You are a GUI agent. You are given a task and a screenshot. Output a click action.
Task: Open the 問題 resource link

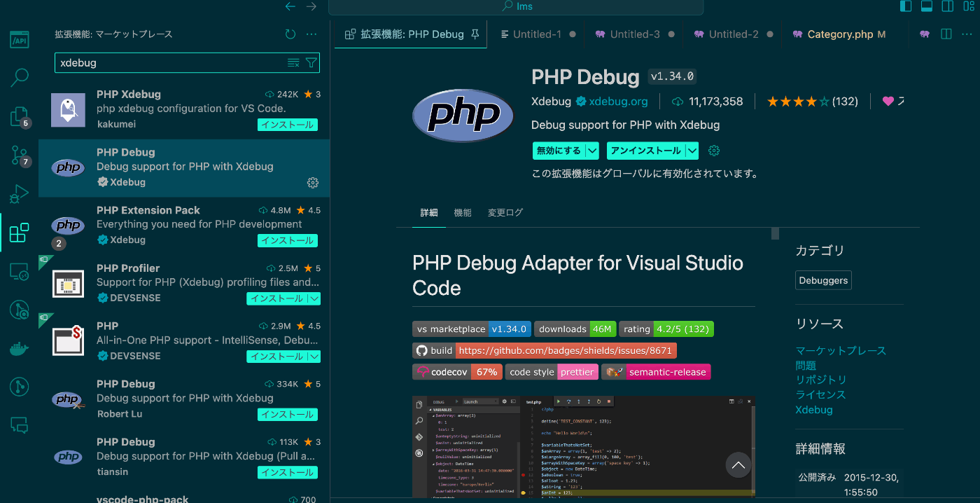806,365
